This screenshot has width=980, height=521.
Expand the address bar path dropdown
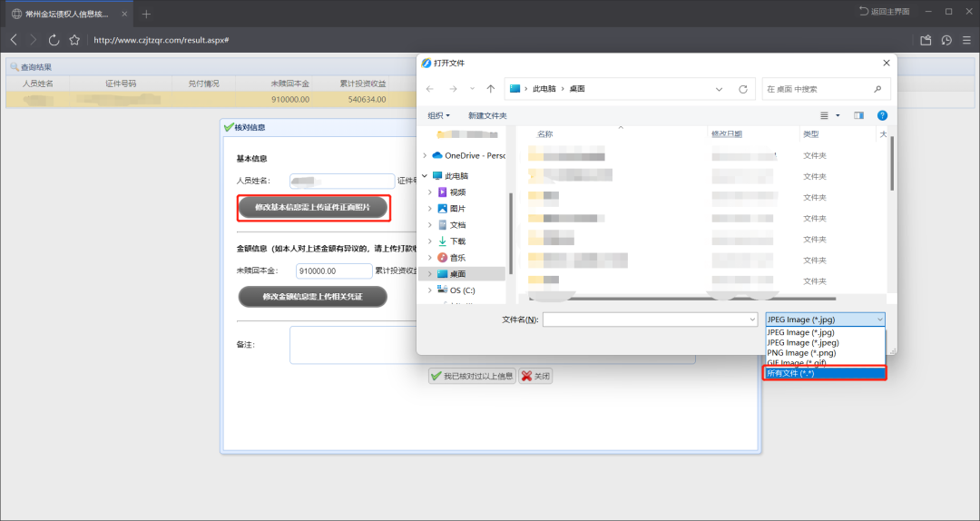(720, 89)
